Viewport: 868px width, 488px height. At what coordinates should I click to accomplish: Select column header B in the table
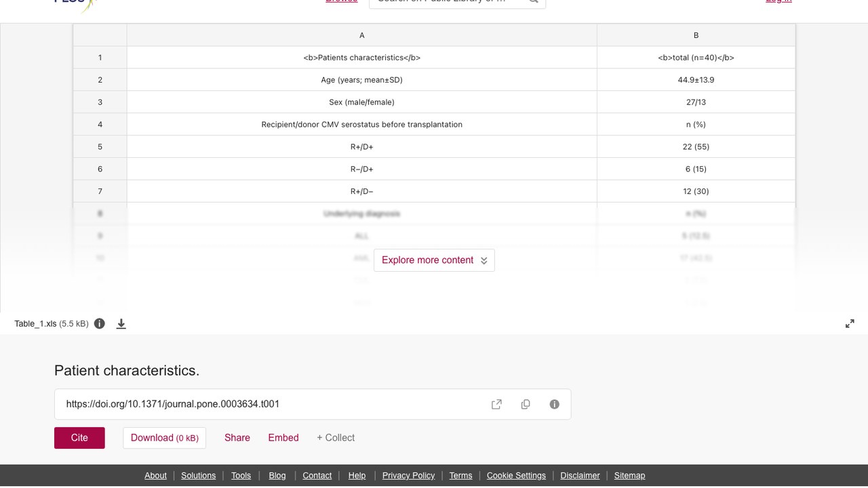pyautogui.click(x=696, y=35)
